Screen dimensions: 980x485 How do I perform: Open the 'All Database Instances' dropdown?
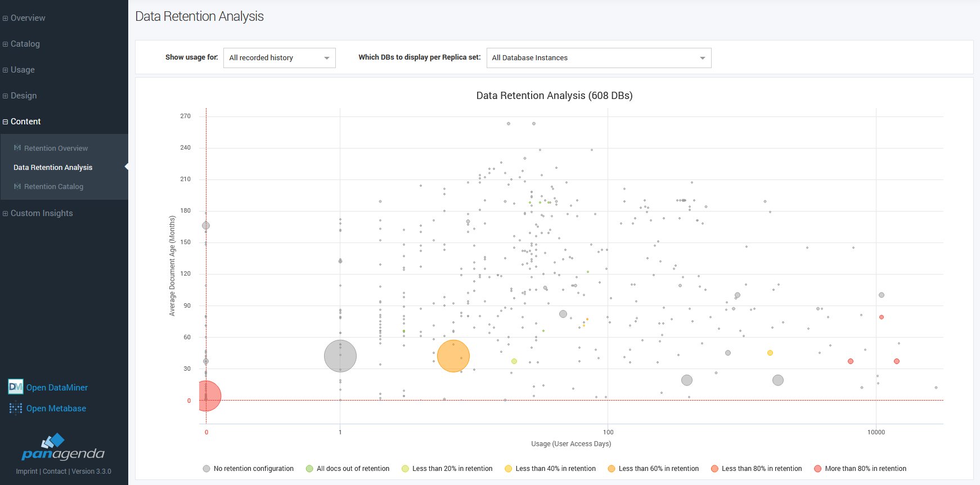[x=598, y=58]
